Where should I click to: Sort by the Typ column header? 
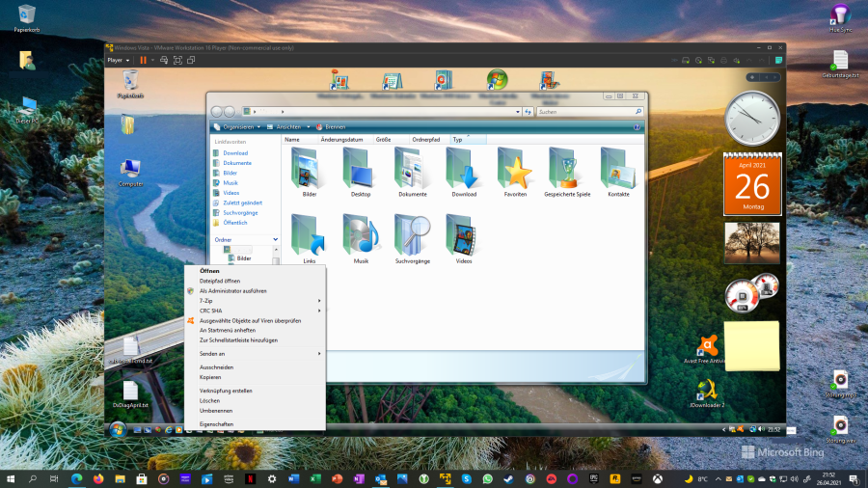pyautogui.click(x=469, y=140)
